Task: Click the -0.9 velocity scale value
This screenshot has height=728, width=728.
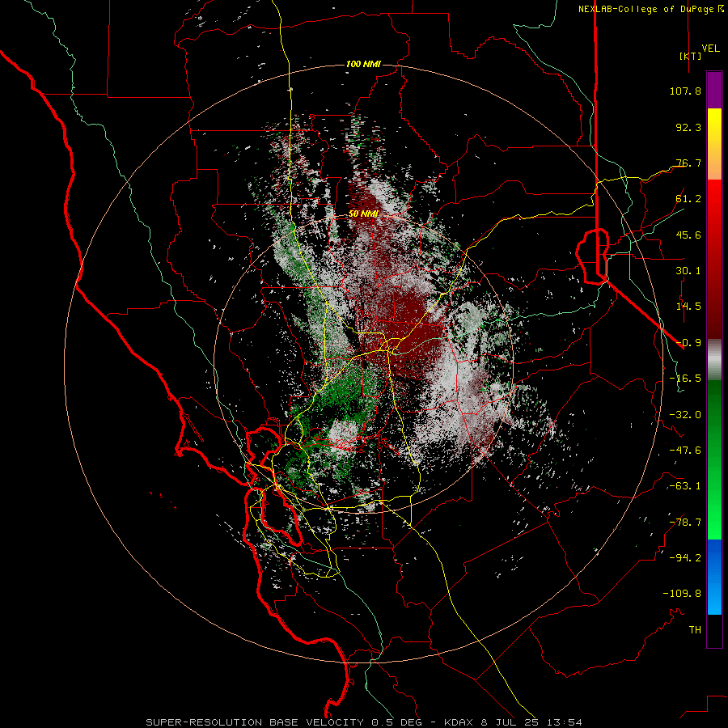Action: 688,343
